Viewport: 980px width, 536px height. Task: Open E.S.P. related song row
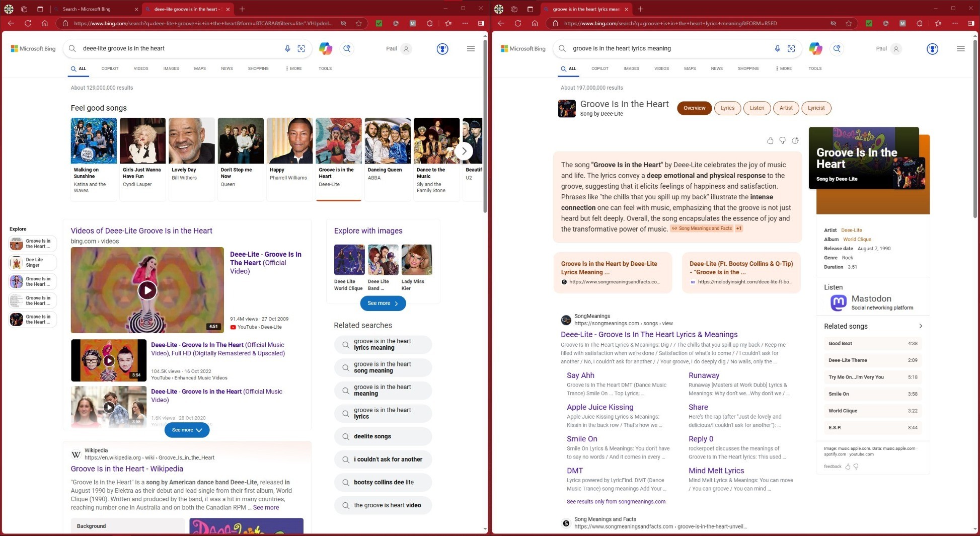tap(873, 427)
